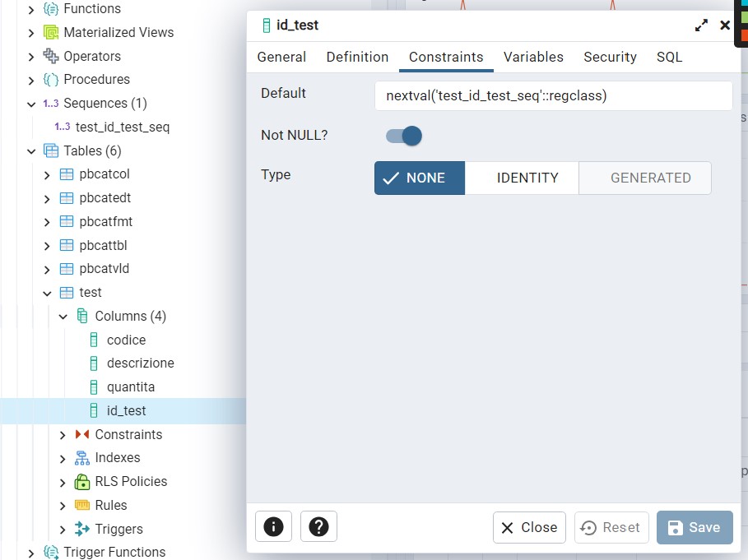Screen dimensions: 748x560
Task: Open help via the question mark icon
Action: pos(318,527)
